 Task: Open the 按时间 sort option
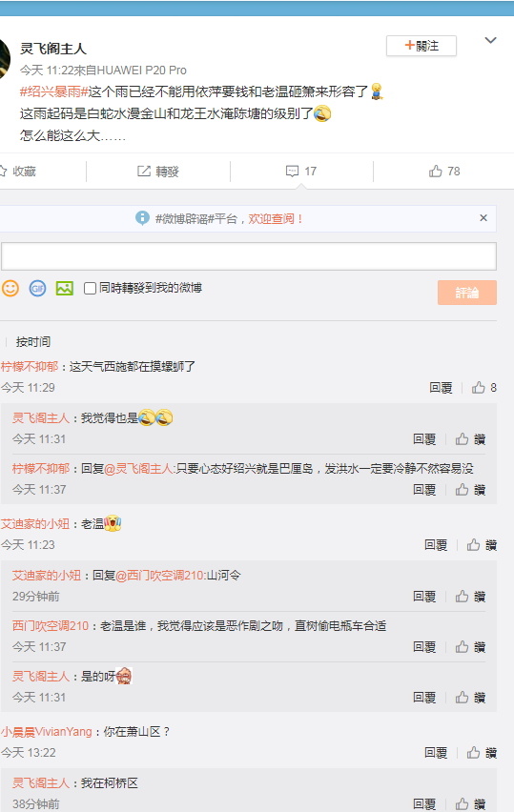(x=33, y=342)
